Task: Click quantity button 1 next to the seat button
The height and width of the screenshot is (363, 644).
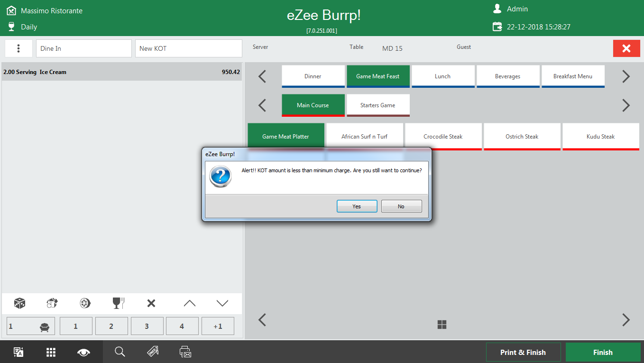Action: (x=76, y=326)
